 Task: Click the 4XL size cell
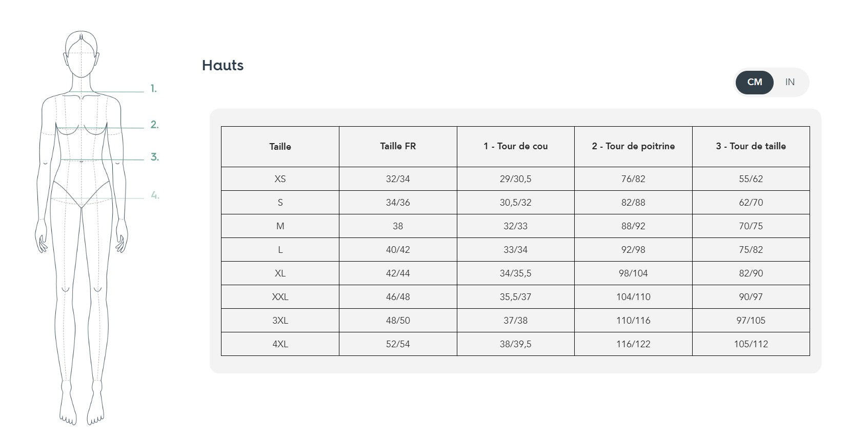pyautogui.click(x=280, y=344)
